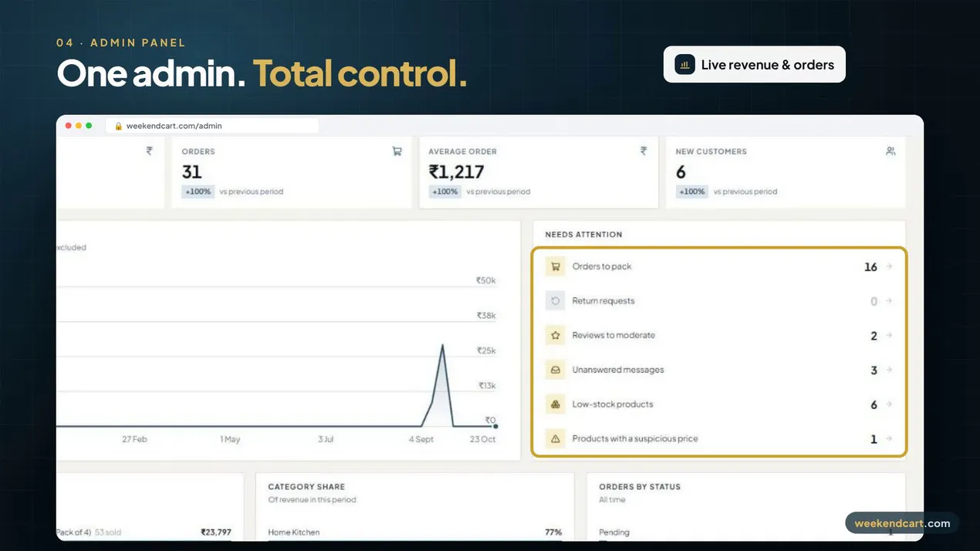
Task: Click the chart end-point dot at 23 Oct
Action: (495, 426)
